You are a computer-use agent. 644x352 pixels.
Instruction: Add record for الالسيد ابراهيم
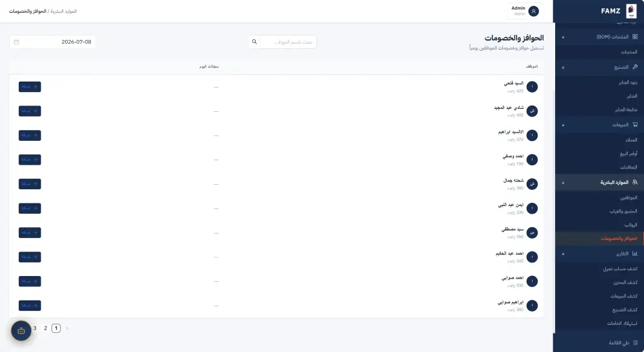tap(30, 135)
